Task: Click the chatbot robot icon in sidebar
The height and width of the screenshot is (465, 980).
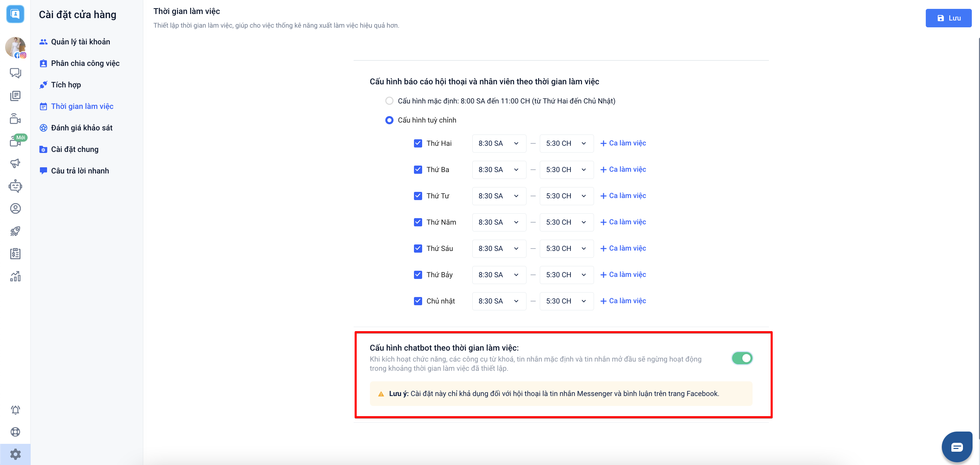Action: point(15,186)
